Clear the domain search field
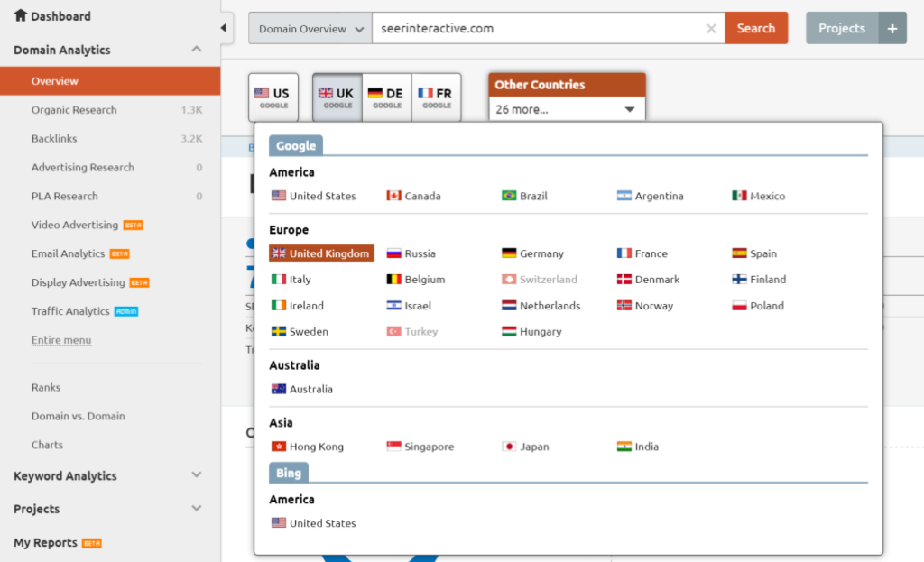 coord(711,28)
